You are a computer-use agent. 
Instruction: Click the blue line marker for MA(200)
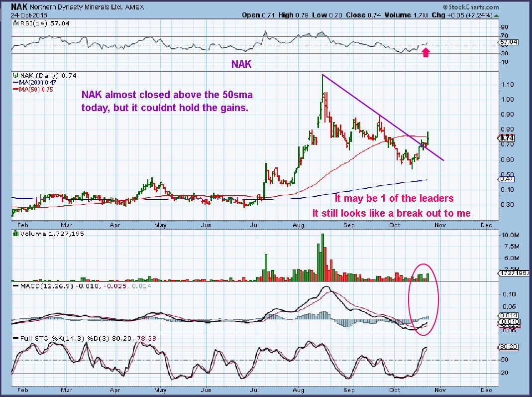15,83
